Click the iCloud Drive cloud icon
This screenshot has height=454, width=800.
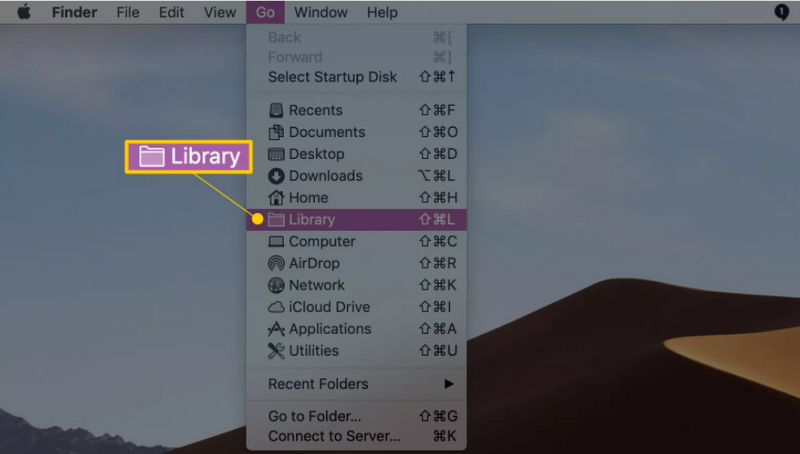[x=276, y=307]
